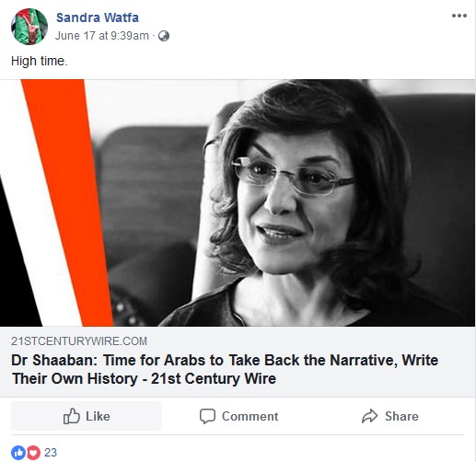Screen dimensions: 476x462
Task: Click the blue Like reaction icon
Action: [x=18, y=453]
